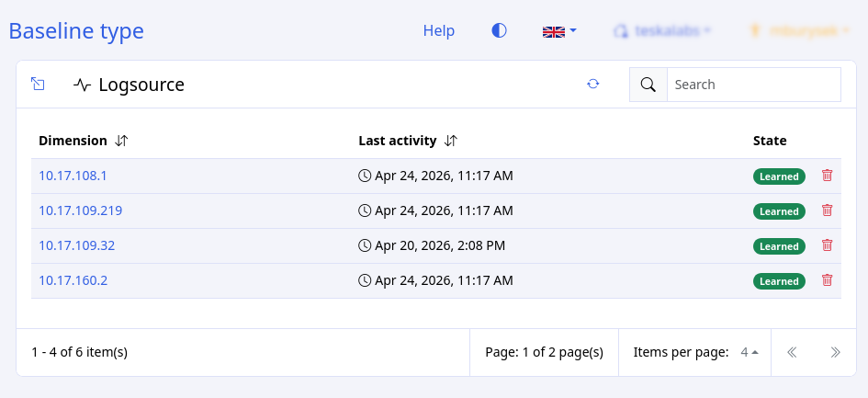Open the Help link
868x398 pixels.
pyautogui.click(x=438, y=31)
